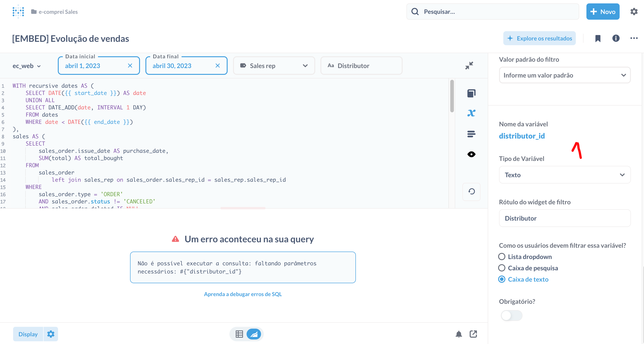Viewport: 644px width, 344px height.
Task: Open the ec_web database selector
Action: [x=26, y=66]
